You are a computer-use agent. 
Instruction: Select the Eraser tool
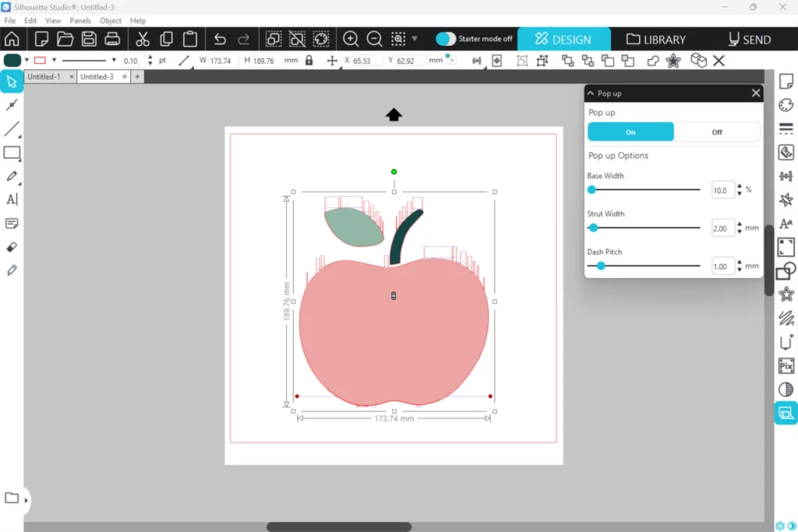click(12, 247)
